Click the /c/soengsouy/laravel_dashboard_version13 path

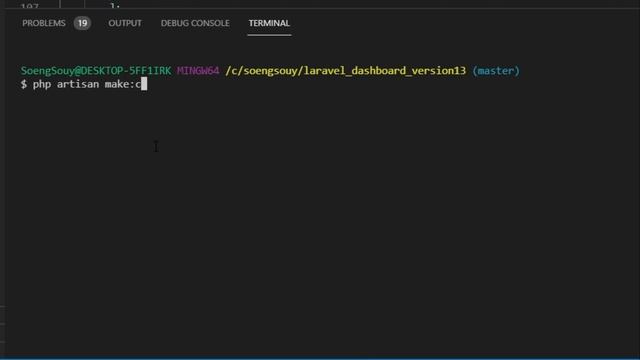[x=346, y=71]
